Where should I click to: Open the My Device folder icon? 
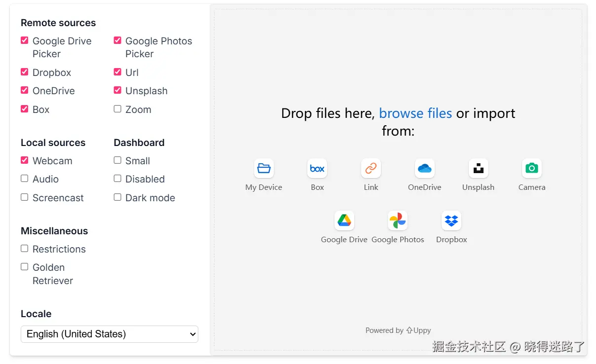pyautogui.click(x=264, y=168)
